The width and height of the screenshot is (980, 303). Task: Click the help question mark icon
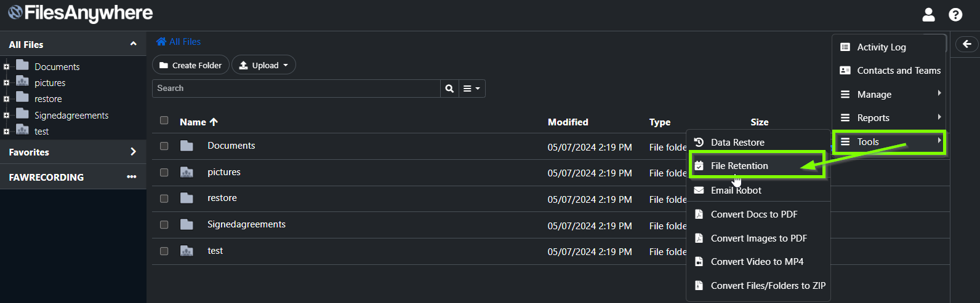(955, 14)
